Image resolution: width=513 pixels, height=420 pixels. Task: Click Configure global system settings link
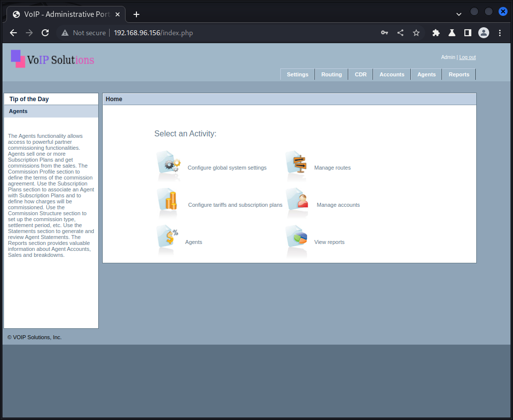[x=227, y=168]
